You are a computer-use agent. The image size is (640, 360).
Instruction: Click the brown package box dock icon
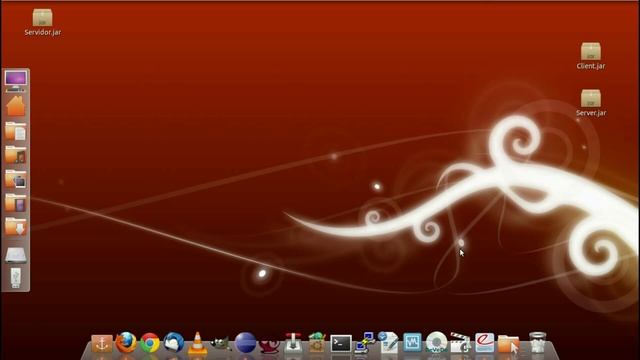[x=317, y=342]
